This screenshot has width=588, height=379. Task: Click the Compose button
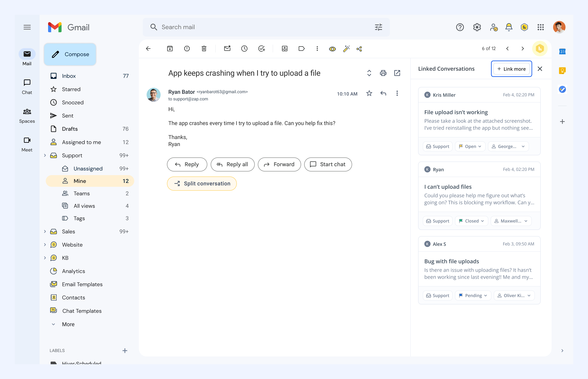(x=70, y=54)
